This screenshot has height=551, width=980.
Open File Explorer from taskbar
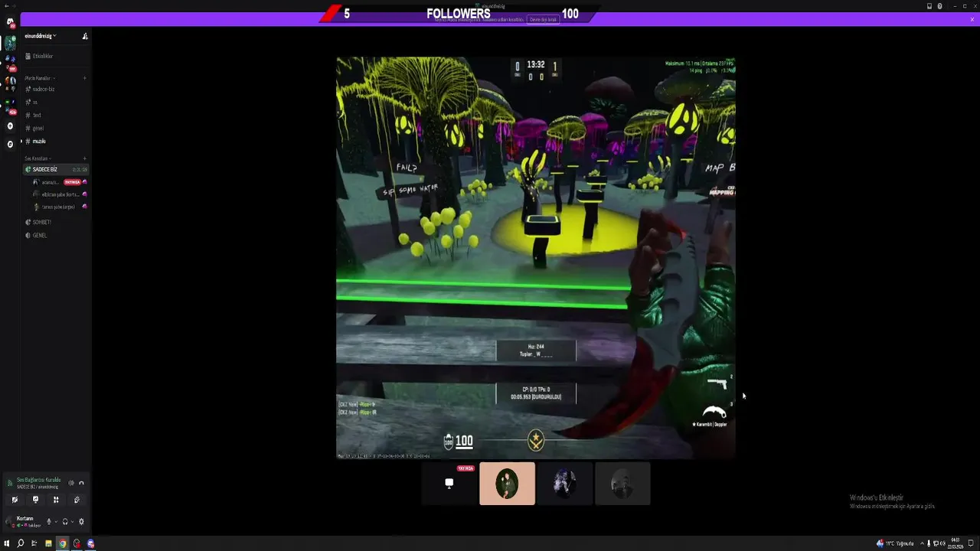pos(48,543)
